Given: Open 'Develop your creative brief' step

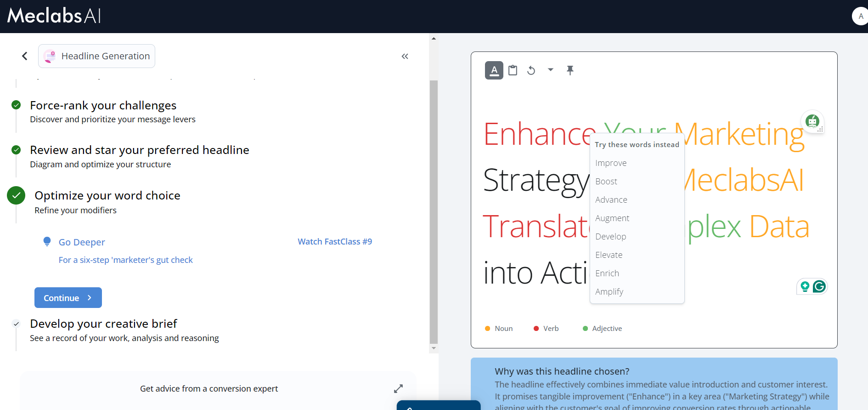Looking at the screenshot, I should point(103,324).
